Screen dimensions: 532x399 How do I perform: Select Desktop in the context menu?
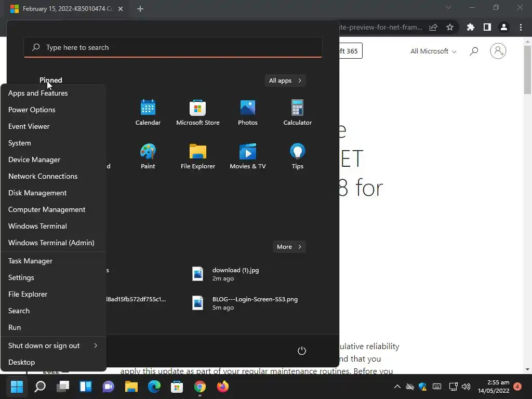(x=54, y=362)
